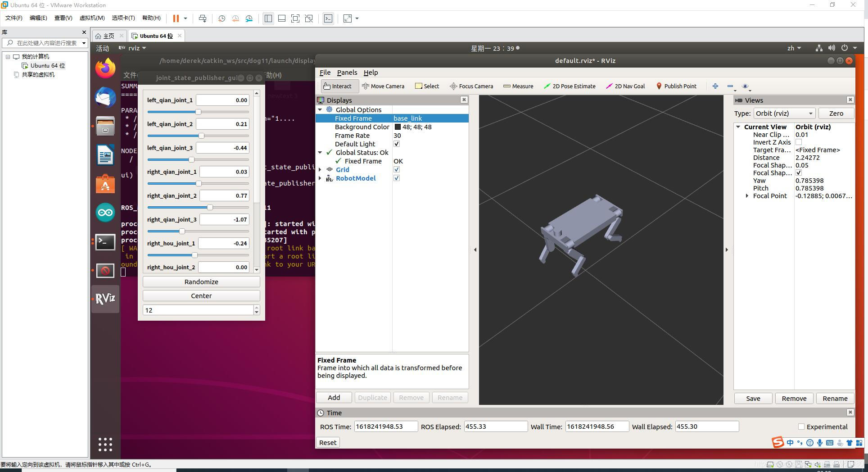Toggle the second Focal Shape checkbox
The image size is (868, 472).
point(799,173)
